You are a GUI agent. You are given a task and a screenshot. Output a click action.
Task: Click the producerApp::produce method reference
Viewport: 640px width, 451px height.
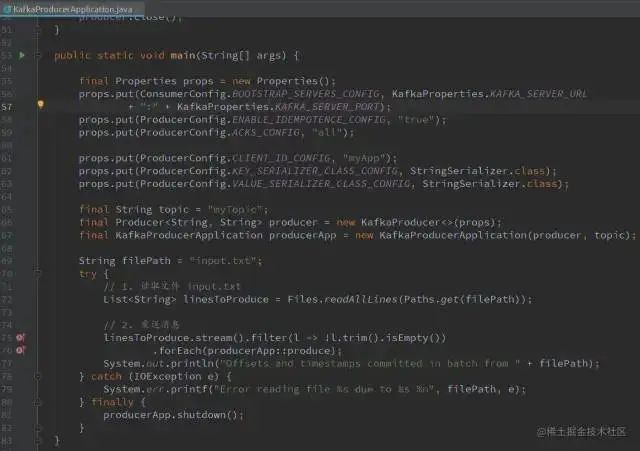click(x=271, y=351)
